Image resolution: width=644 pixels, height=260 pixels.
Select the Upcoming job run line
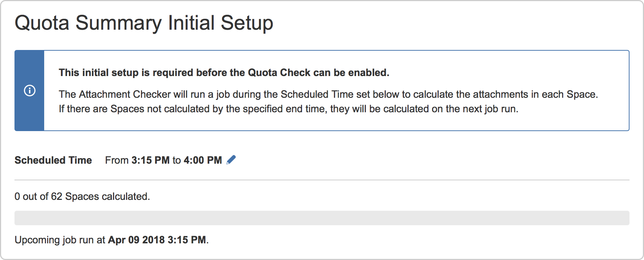click(x=111, y=239)
